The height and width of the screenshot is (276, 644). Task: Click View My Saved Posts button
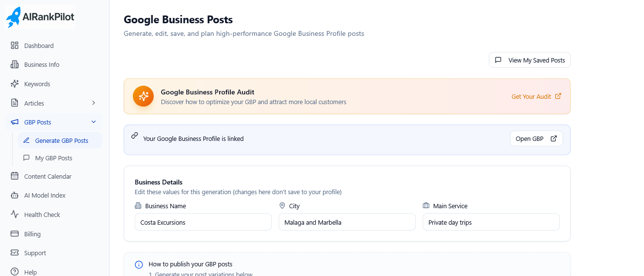click(x=530, y=61)
